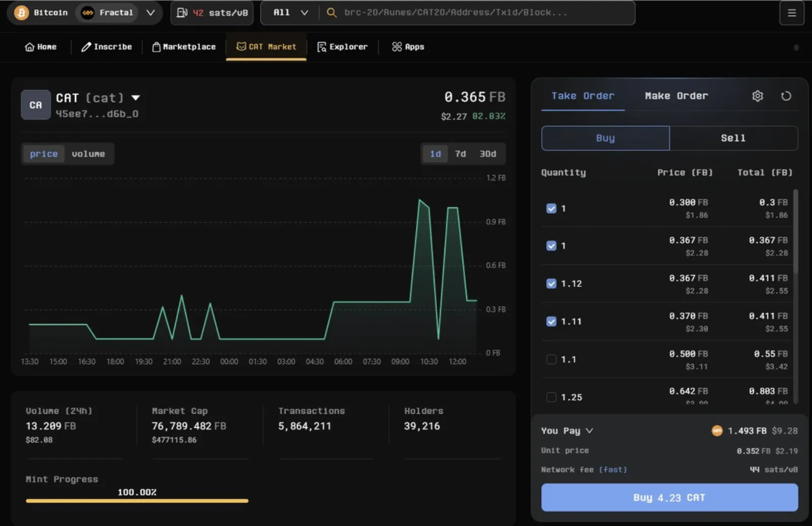Click the 44 sats/vB network fee value
The width and height of the screenshot is (812, 526).
774,470
